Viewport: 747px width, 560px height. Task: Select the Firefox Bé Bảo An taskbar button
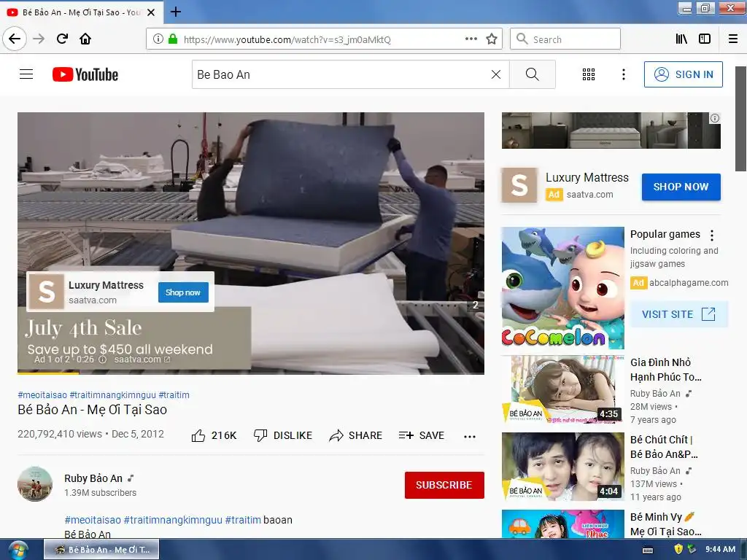pos(101,550)
